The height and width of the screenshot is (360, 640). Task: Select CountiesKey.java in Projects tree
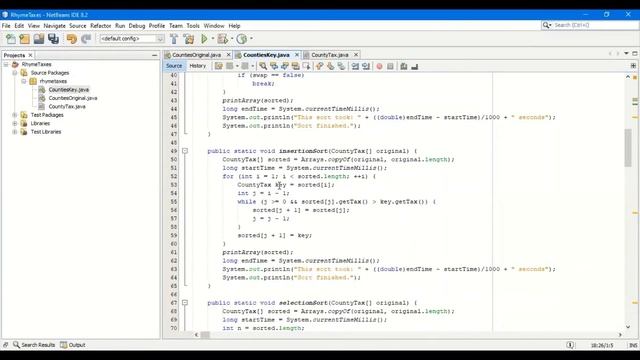tap(69, 90)
